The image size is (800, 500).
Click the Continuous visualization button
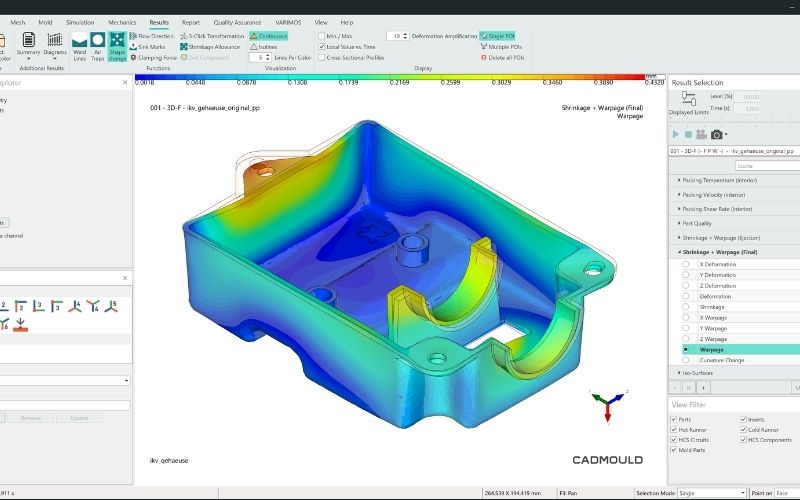click(x=268, y=35)
